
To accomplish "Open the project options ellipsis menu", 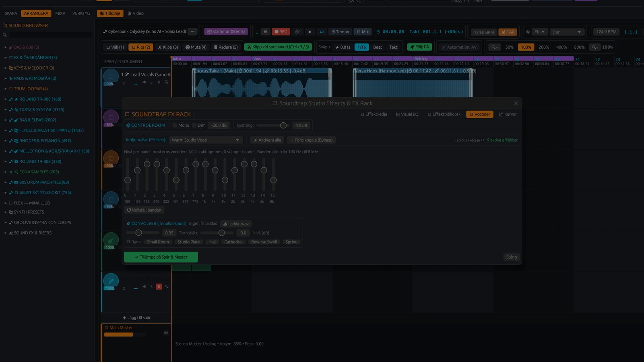I will coord(193,31).
